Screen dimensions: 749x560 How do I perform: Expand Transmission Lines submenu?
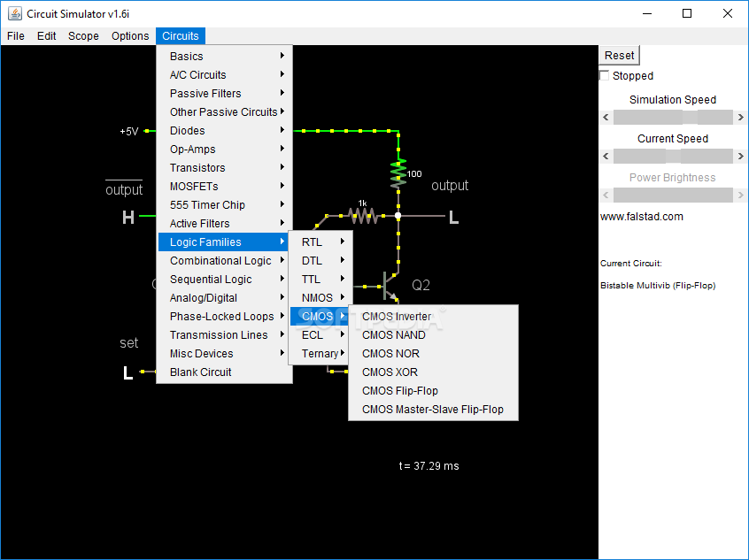click(224, 335)
